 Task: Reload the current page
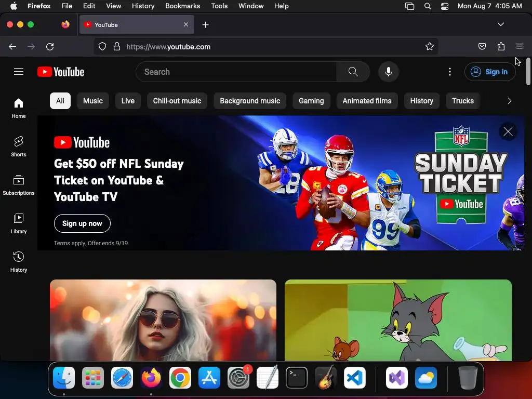tap(50, 46)
